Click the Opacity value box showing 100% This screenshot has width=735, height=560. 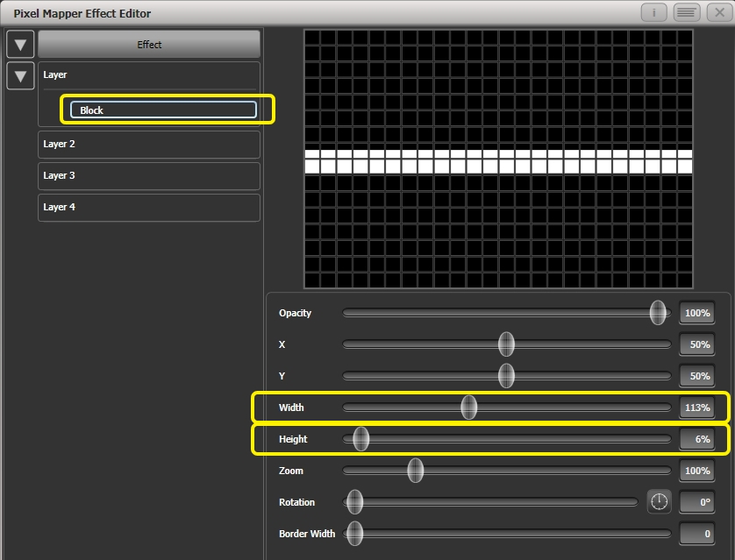tap(696, 313)
